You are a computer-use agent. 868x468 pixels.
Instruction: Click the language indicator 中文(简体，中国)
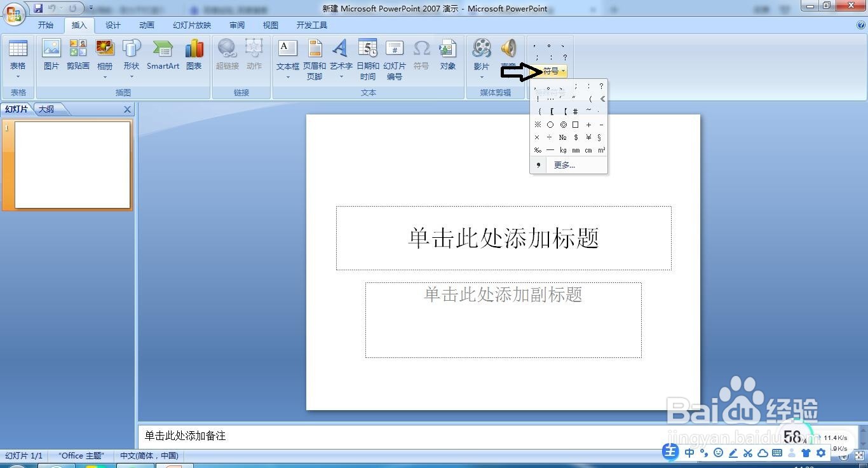[x=149, y=456]
